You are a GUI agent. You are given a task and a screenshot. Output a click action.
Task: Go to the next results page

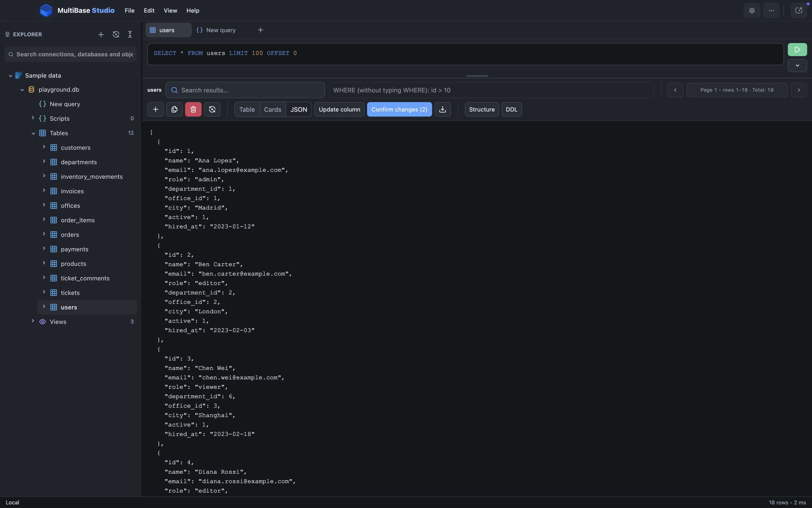(x=798, y=90)
